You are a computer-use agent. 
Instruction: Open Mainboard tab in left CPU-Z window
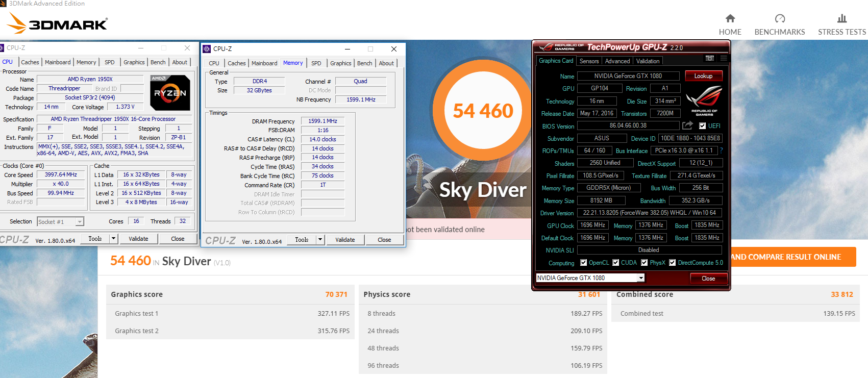(58, 62)
